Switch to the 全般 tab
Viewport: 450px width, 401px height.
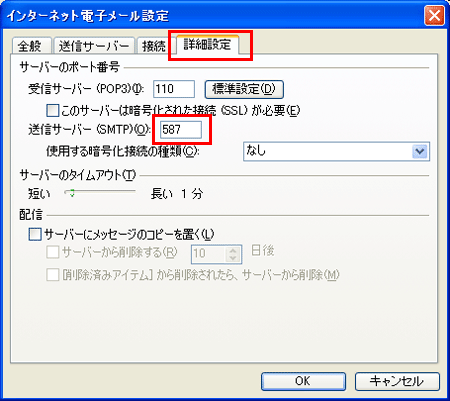[x=31, y=46]
